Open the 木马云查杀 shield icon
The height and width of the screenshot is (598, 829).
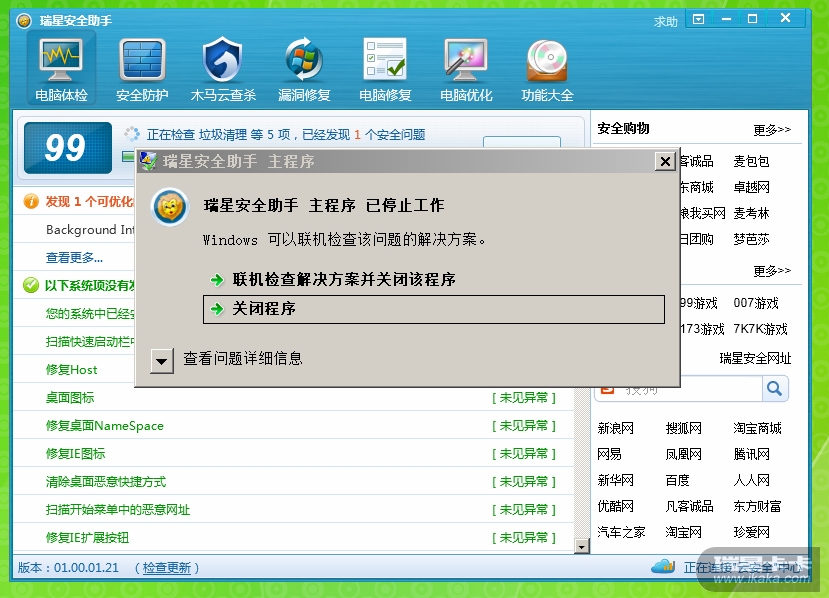(x=223, y=69)
